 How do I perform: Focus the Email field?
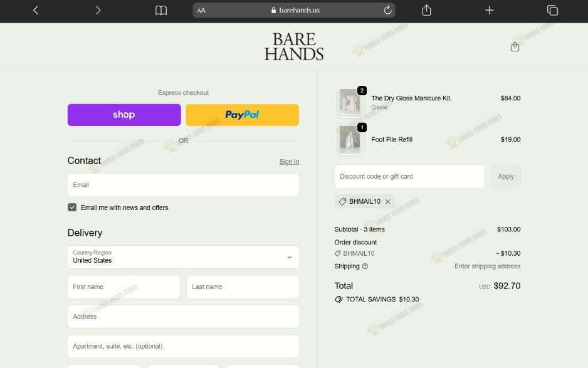pyautogui.click(x=183, y=184)
